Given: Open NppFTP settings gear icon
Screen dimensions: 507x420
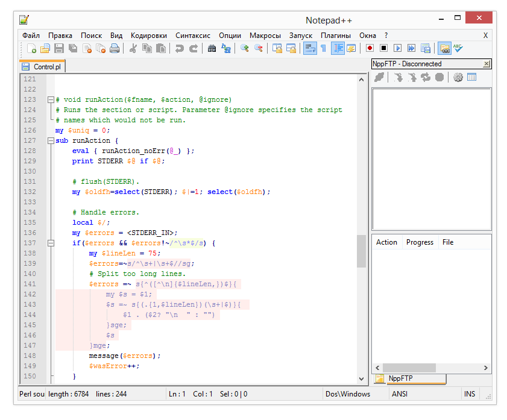Looking at the screenshot, I should point(458,77).
